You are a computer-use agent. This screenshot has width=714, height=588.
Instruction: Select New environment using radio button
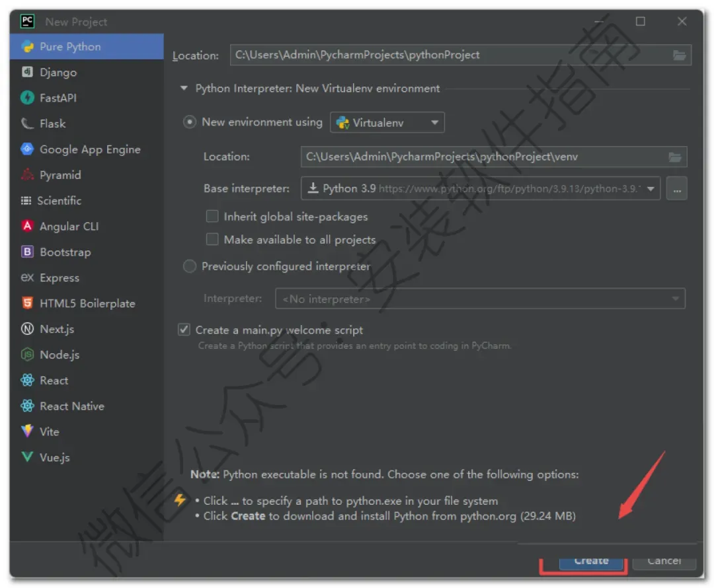tap(190, 122)
